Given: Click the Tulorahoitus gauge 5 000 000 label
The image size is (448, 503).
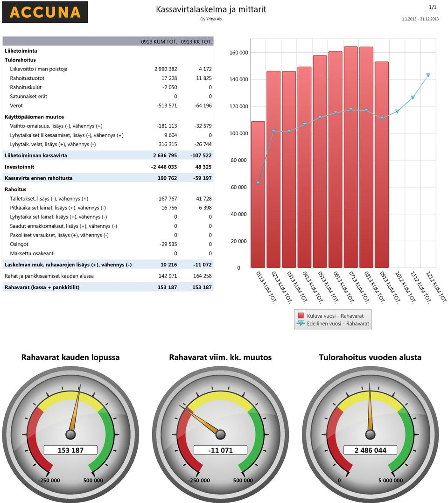Looking at the screenshot, I should 391,480.
